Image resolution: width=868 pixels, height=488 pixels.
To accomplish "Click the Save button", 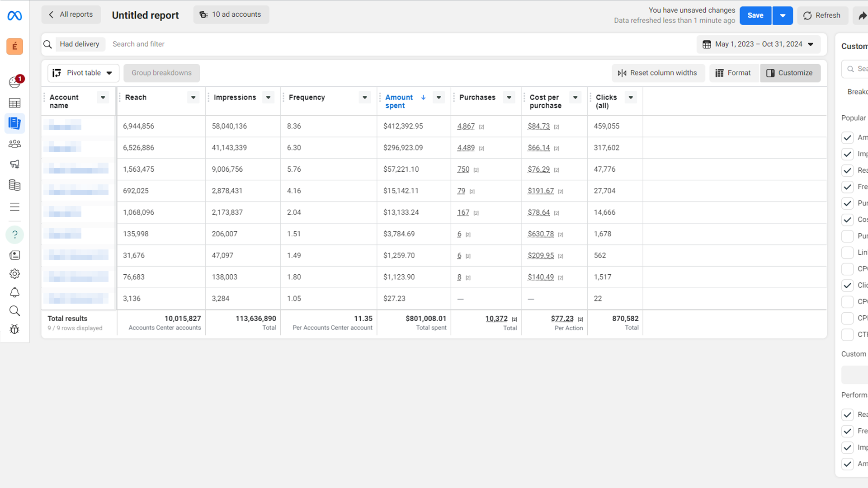I will tap(755, 16).
